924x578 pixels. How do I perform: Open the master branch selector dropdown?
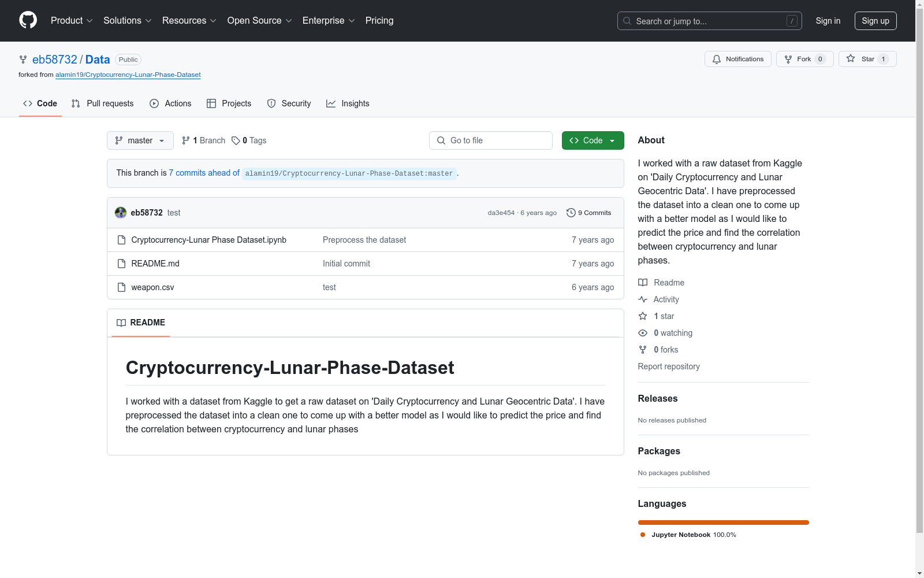[x=140, y=140]
